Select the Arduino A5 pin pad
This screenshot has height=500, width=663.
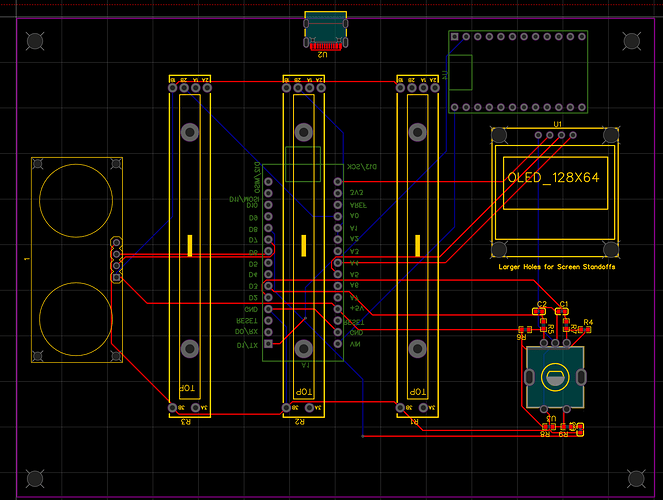337,274
